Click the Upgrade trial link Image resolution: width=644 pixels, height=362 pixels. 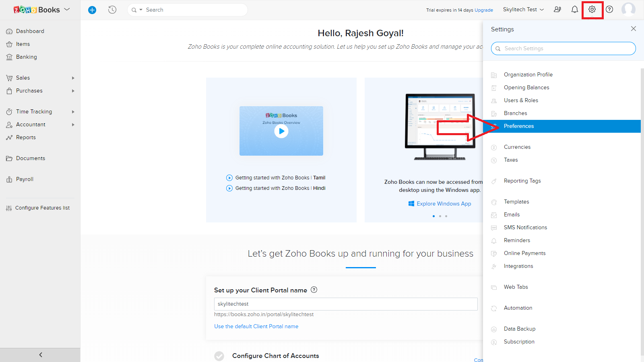point(483,10)
